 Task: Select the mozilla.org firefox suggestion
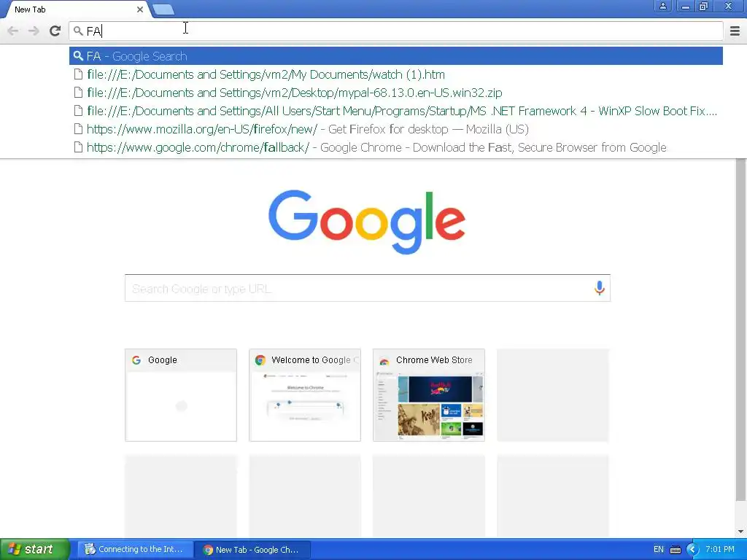pos(396,129)
